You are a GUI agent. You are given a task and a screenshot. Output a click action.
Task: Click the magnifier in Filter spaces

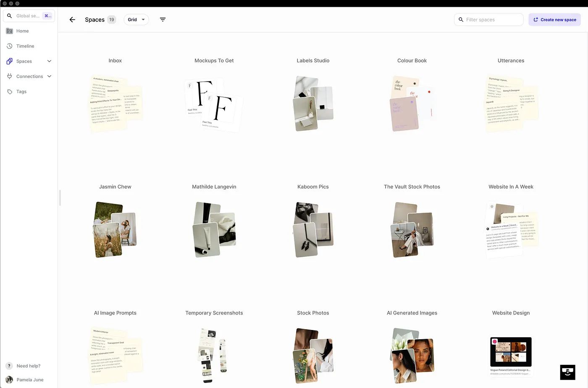pyautogui.click(x=461, y=20)
